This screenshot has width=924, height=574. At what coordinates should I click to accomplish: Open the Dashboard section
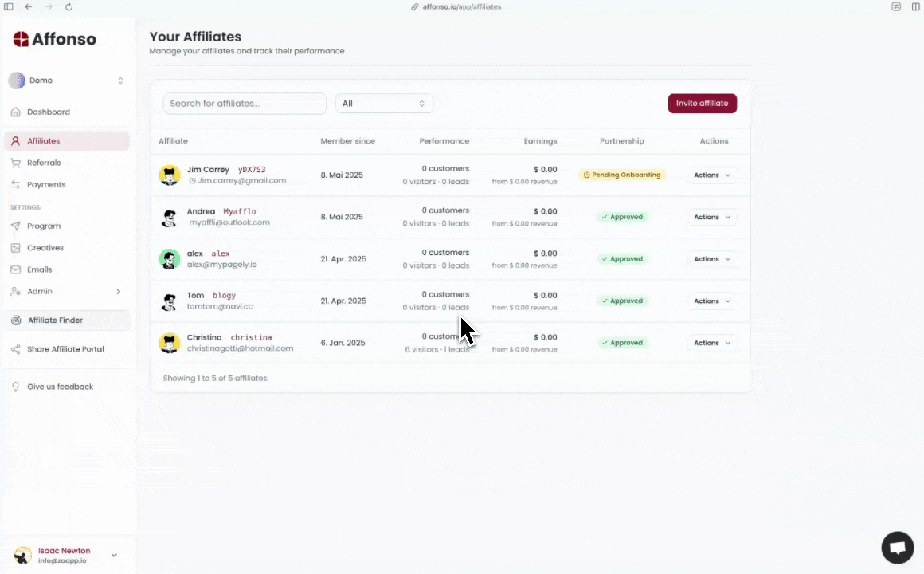tap(48, 112)
